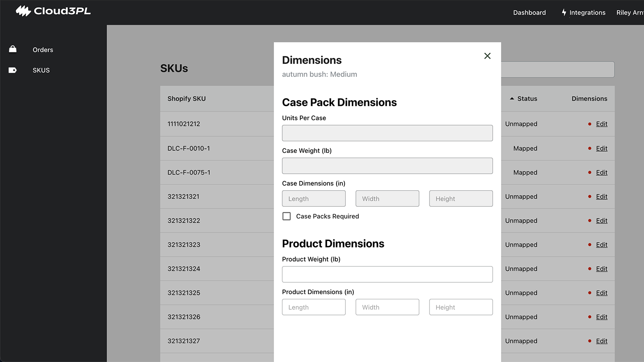The height and width of the screenshot is (362, 644).
Task: Sort by Status column arrow
Action: click(x=512, y=99)
